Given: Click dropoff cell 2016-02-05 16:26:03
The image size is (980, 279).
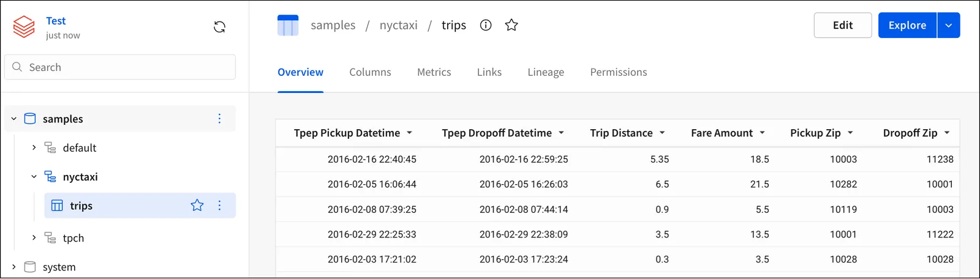Looking at the screenshot, I should pyautogui.click(x=524, y=184).
